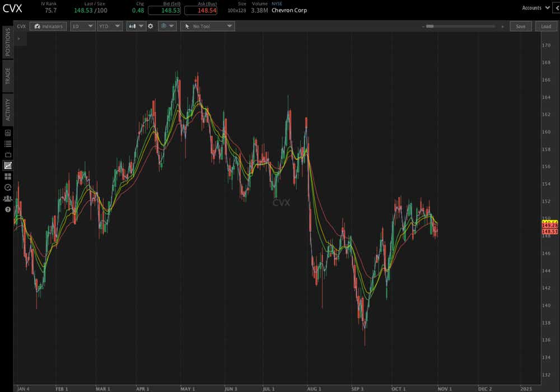Open the TRADE side tab
The height and width of the screenshot is (392, 560).
click(8, 76)
